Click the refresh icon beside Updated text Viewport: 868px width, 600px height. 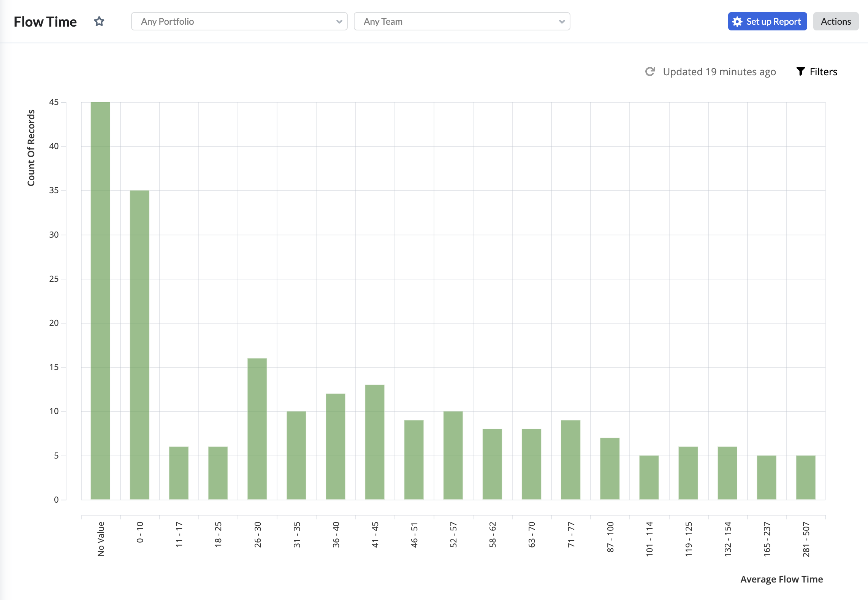coord(650,71)
